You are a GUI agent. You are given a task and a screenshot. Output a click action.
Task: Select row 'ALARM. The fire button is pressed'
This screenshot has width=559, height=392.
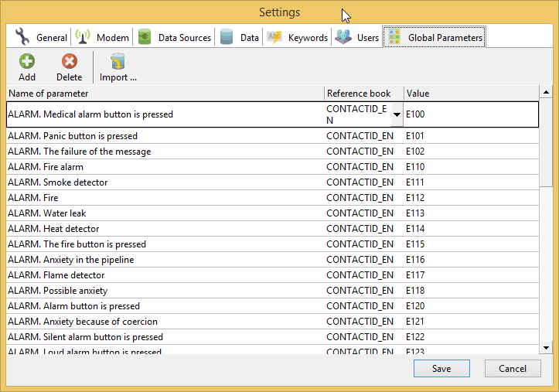click(272, 244)
